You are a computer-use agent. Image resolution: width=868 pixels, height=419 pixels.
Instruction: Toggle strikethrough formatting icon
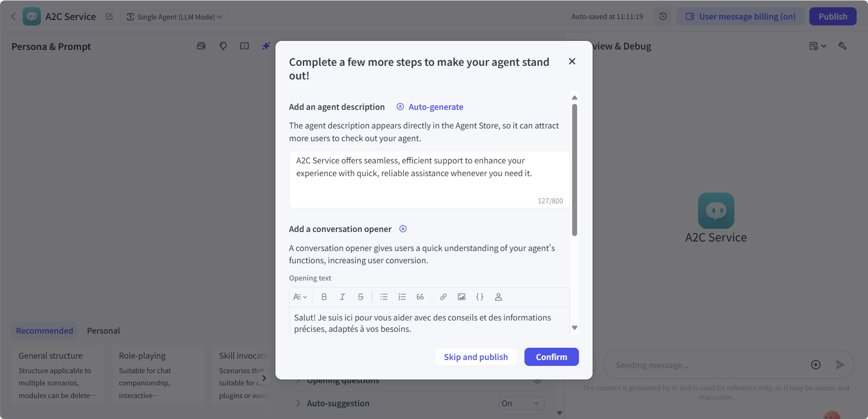[x=360, y=297]
